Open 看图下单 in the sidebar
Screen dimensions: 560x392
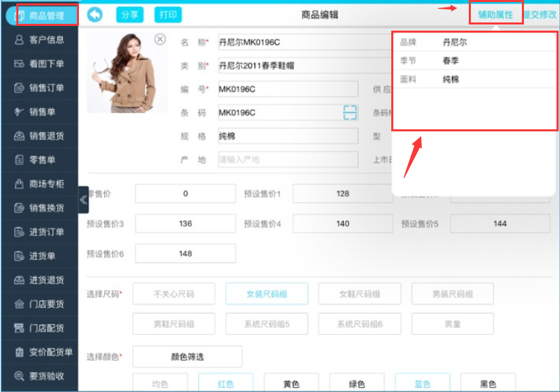point(39,64)
